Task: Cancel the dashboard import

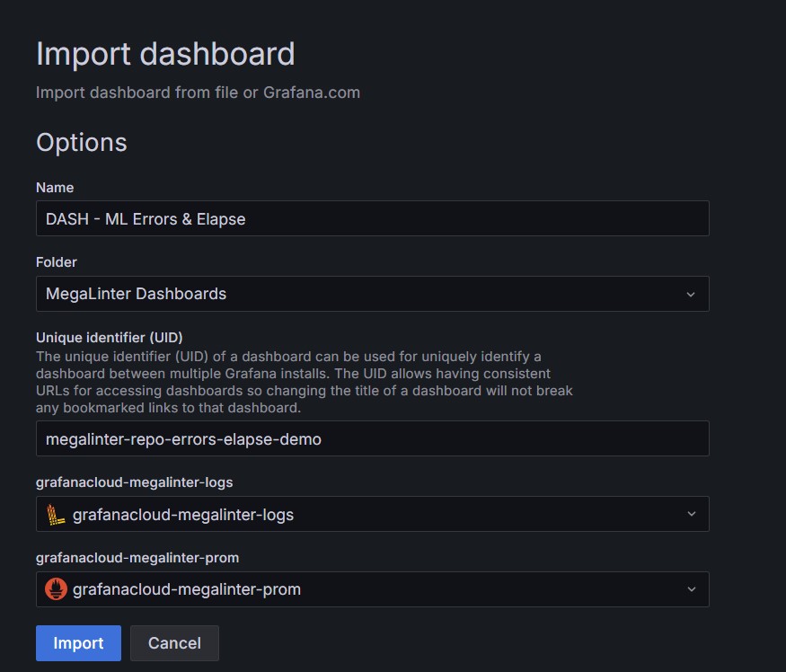Action: click(174, 643)
